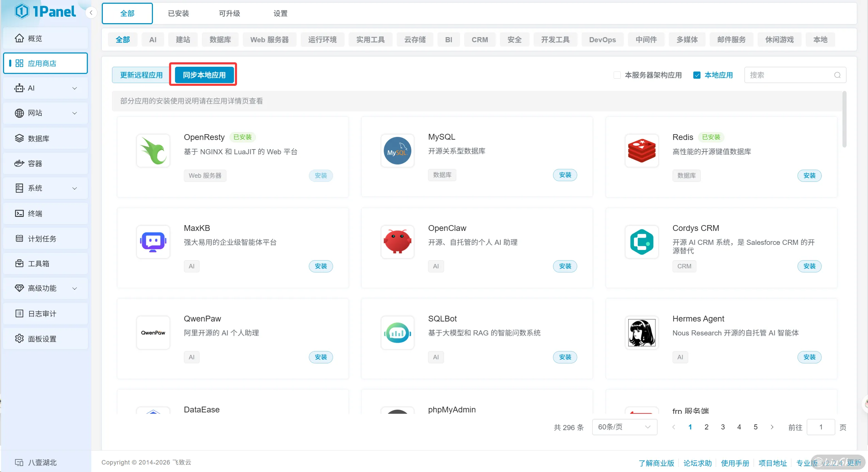Screen dimensions: 868x472
Task: Click the CRM tag on Cordys CRM card
Action: point(684,266)
